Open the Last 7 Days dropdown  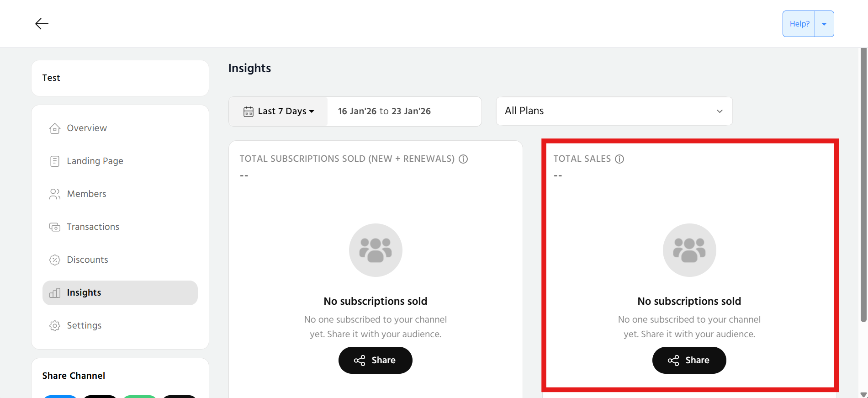click(x=279, y=111)
